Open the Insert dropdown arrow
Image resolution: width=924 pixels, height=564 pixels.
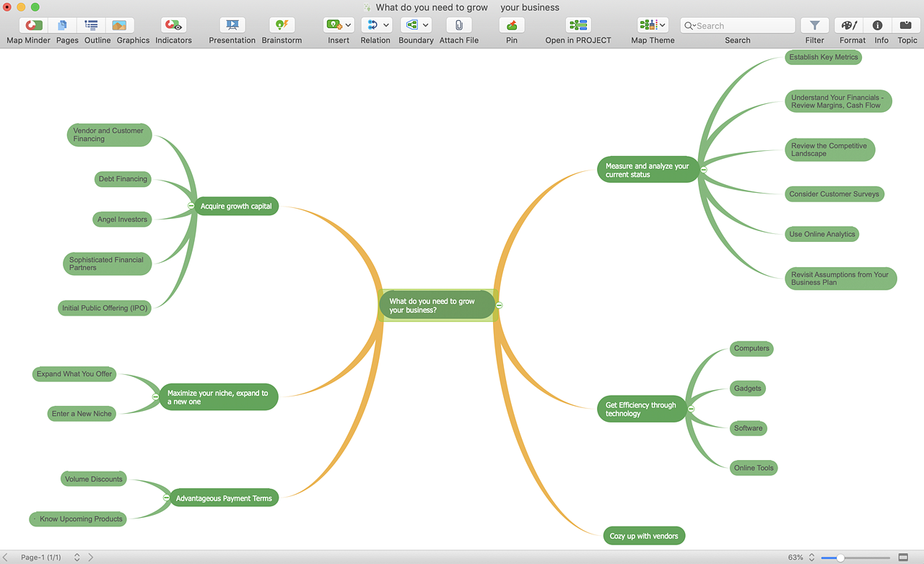point(349,25)
